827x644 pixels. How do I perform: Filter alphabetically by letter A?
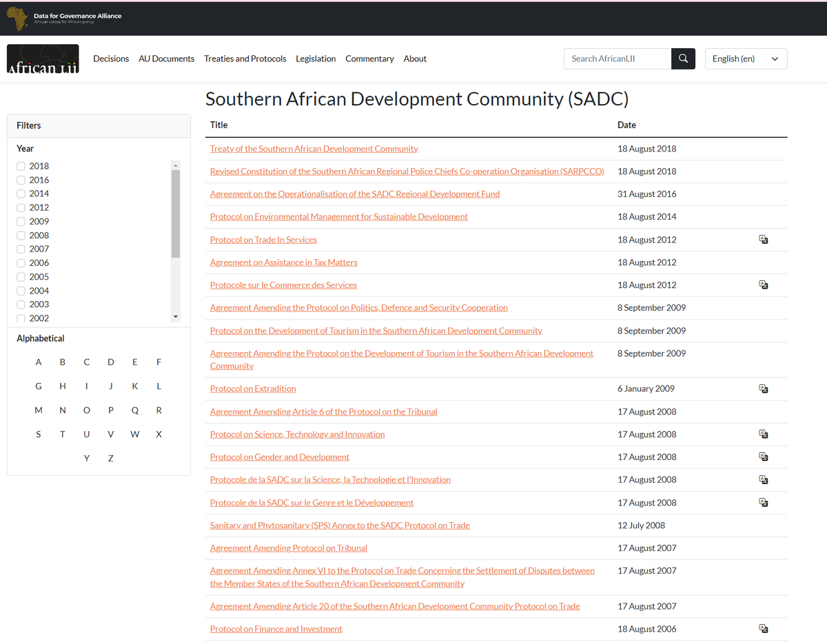(x=39, y=362)
